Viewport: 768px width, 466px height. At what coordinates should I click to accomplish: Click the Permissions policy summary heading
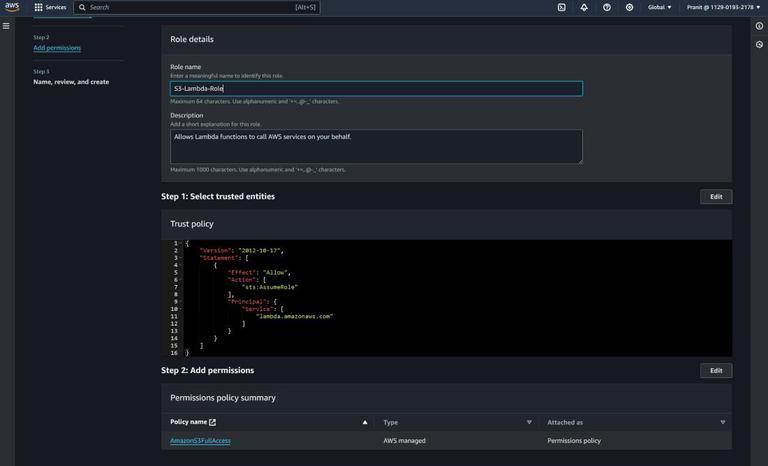223,398
